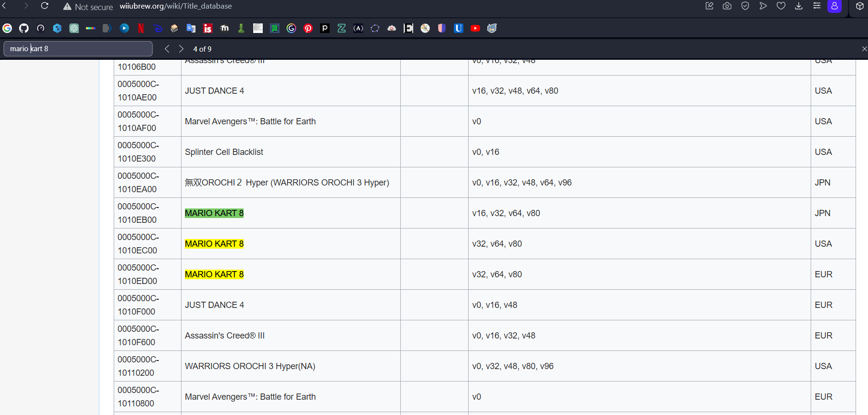
Task: Open the purple profile account button
Action: pos(835,6)
